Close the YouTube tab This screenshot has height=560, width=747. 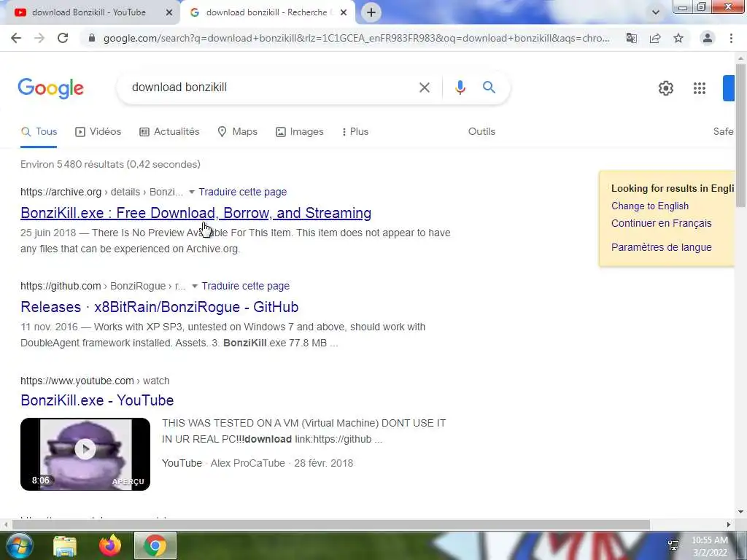point(169,12)
